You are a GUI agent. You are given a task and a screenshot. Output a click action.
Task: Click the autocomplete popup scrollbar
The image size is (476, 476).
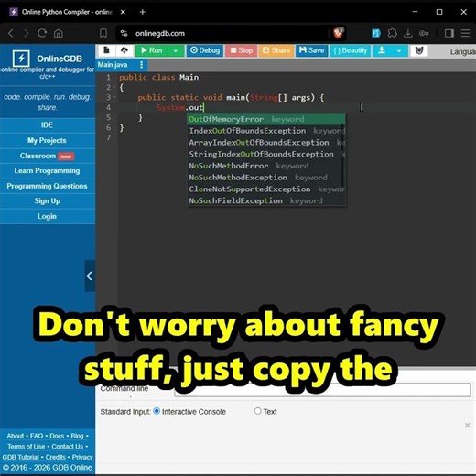click(342, 154)
